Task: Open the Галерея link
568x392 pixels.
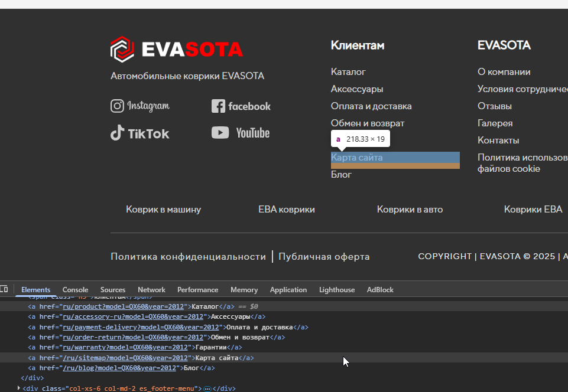Action: click(x=495, y=123)
